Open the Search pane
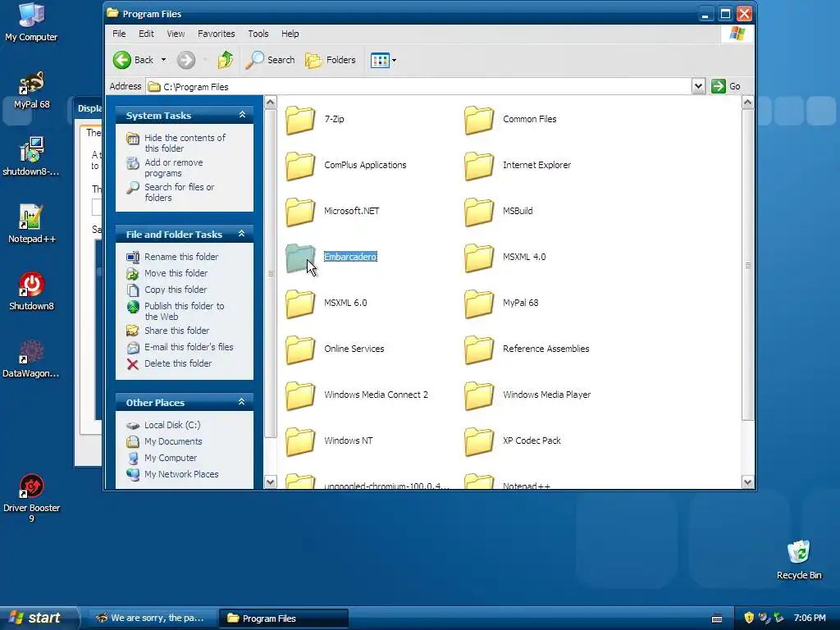840x630 pixels. coord(270,60)
